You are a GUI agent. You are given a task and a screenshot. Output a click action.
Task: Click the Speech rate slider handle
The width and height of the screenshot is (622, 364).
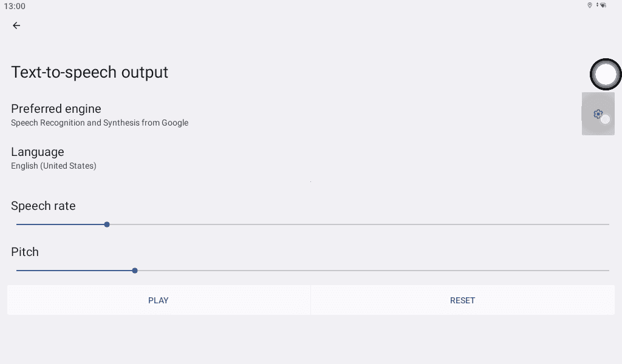[x=107, y=224]
